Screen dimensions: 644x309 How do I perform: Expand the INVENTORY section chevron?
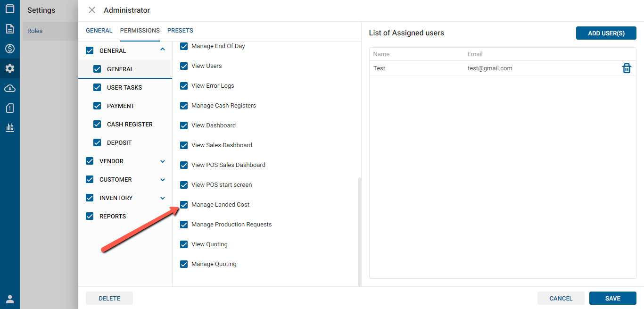(163, 198)
